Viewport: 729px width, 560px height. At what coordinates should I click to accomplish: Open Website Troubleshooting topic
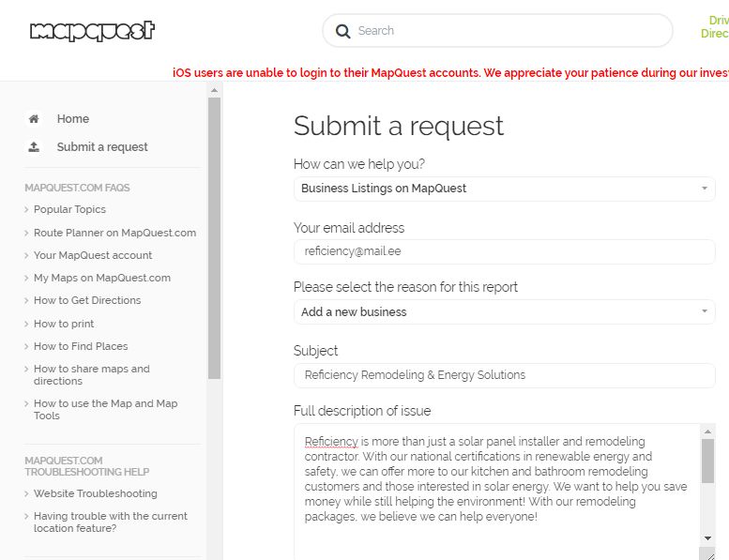tap(96, 493)
